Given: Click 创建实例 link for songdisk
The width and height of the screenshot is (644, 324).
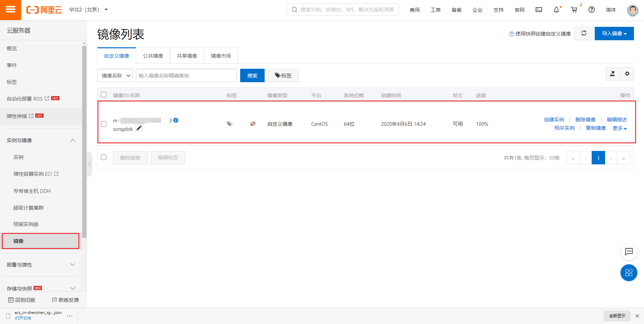Looking at the screenshot, I should [554, 119].
